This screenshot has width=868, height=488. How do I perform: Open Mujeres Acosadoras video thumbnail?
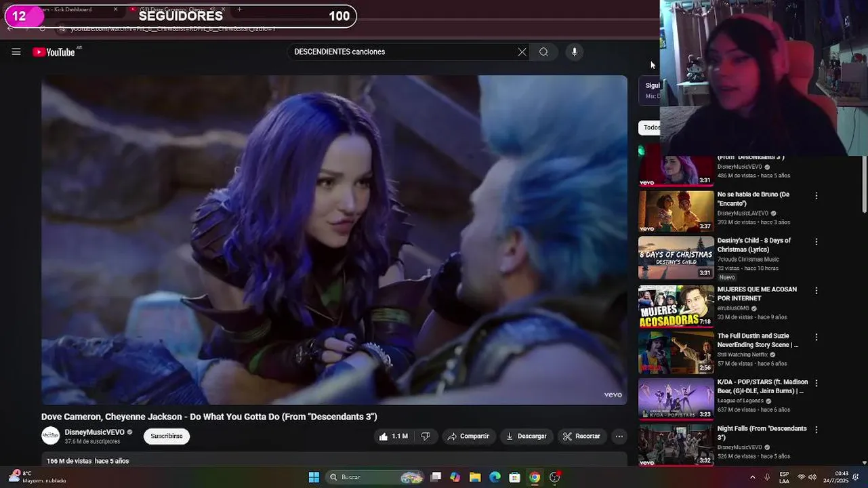click(676, 306)
